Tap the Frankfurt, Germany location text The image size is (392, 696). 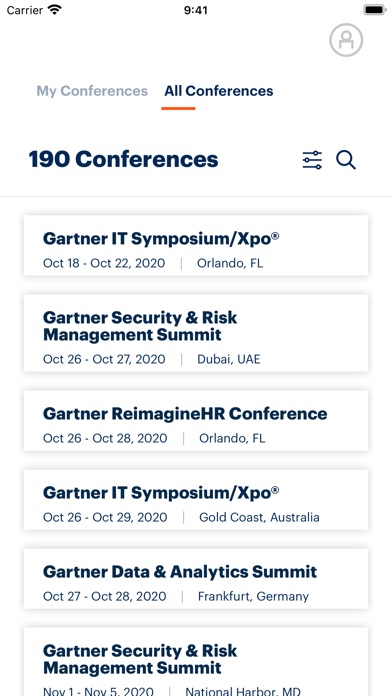[253, 596]
